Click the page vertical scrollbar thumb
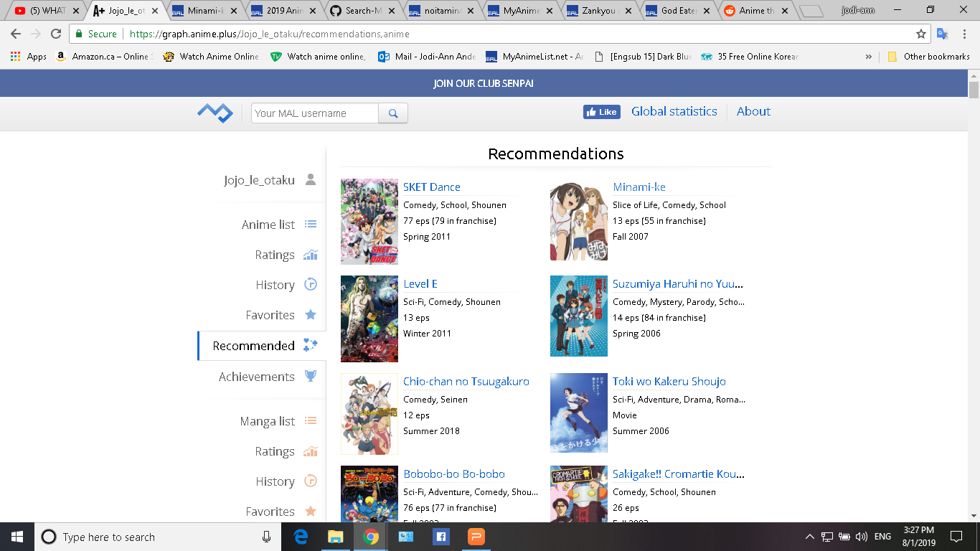Screen dimensions: 980x551 click(974, 90)
